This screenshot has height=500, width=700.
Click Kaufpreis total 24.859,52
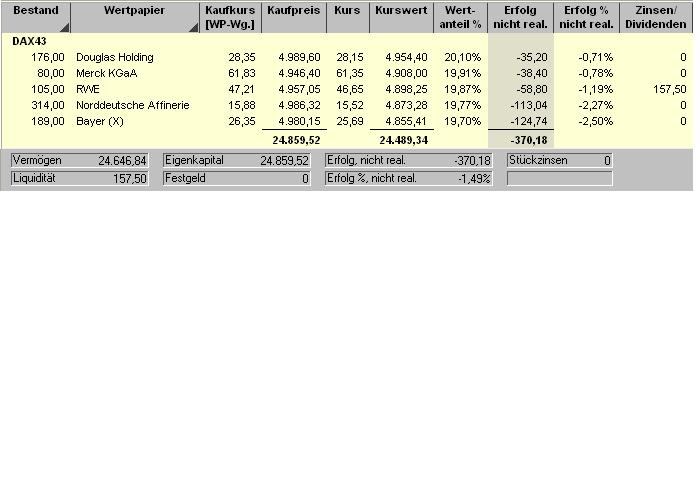tap(296, 140)
